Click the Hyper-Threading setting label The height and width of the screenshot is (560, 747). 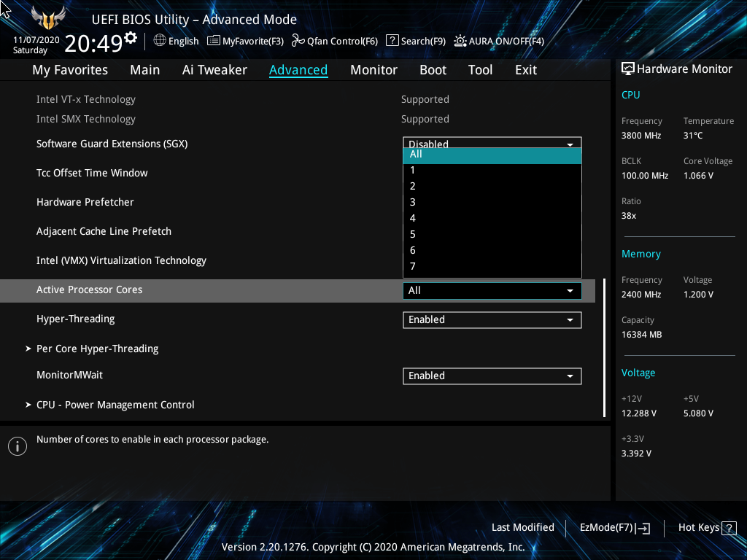pos(75,319)
